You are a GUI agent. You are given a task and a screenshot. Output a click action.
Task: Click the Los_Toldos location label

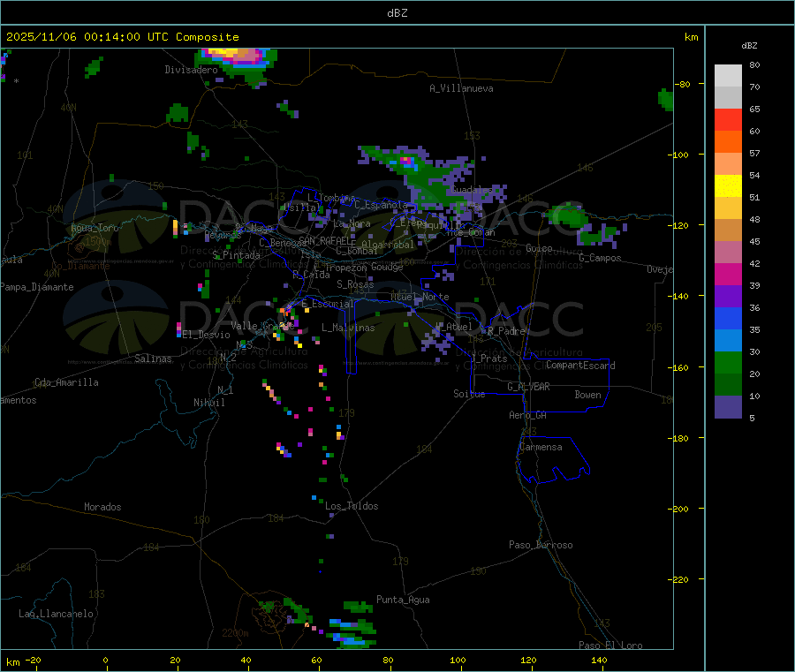[352, 506]
